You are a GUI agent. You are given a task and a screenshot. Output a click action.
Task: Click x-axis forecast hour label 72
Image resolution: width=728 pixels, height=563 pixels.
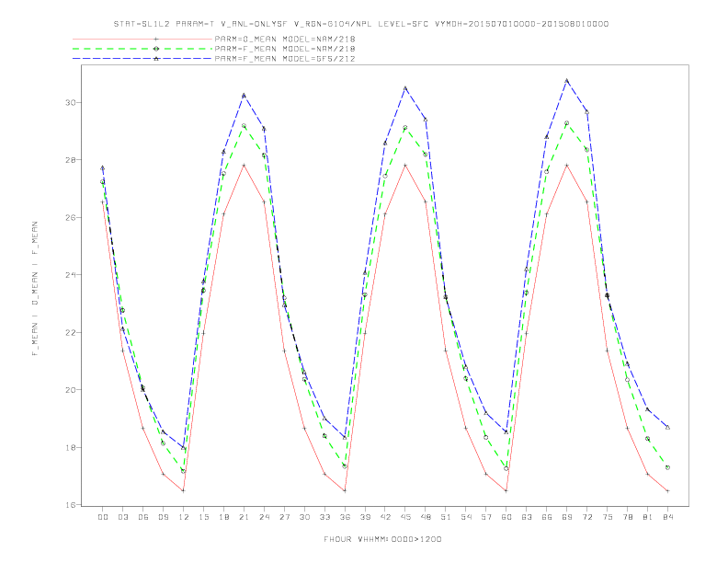click(x=587, y=517)
